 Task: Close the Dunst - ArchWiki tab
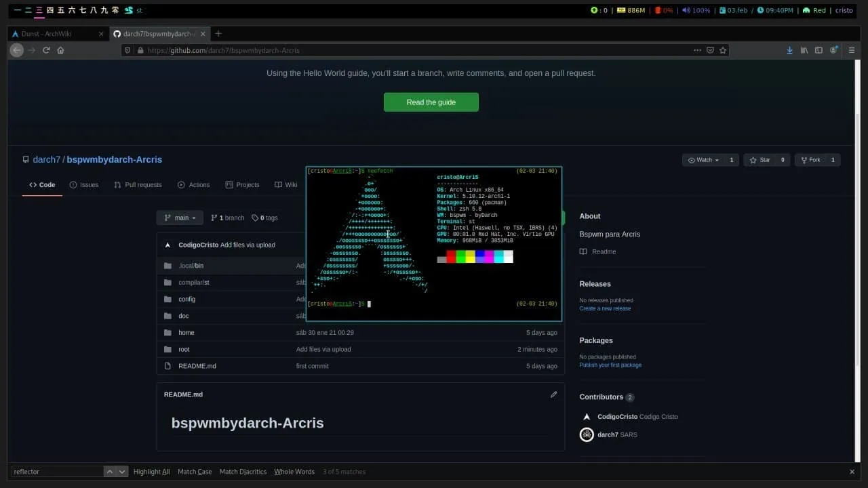pyautogui.click(x=101, y=34)
